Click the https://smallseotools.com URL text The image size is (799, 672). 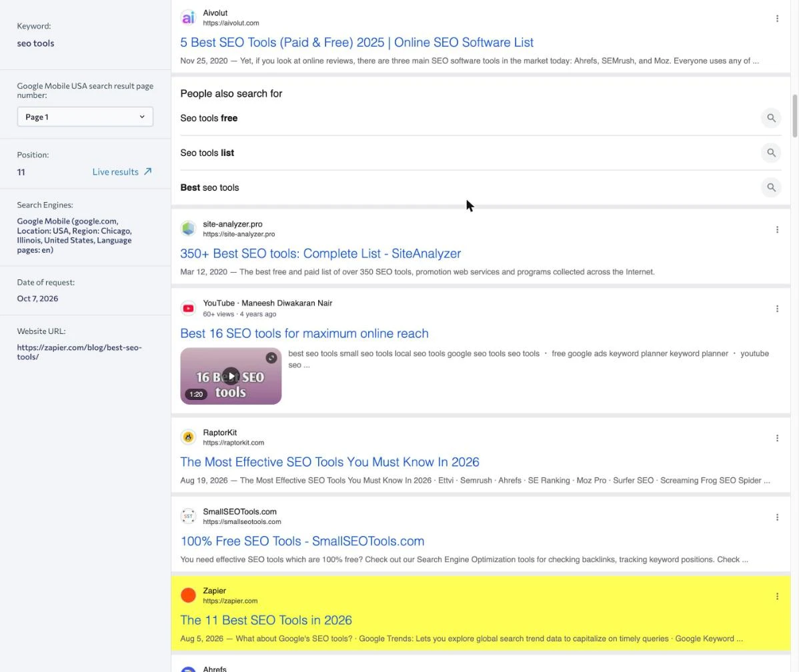point(242,522)
